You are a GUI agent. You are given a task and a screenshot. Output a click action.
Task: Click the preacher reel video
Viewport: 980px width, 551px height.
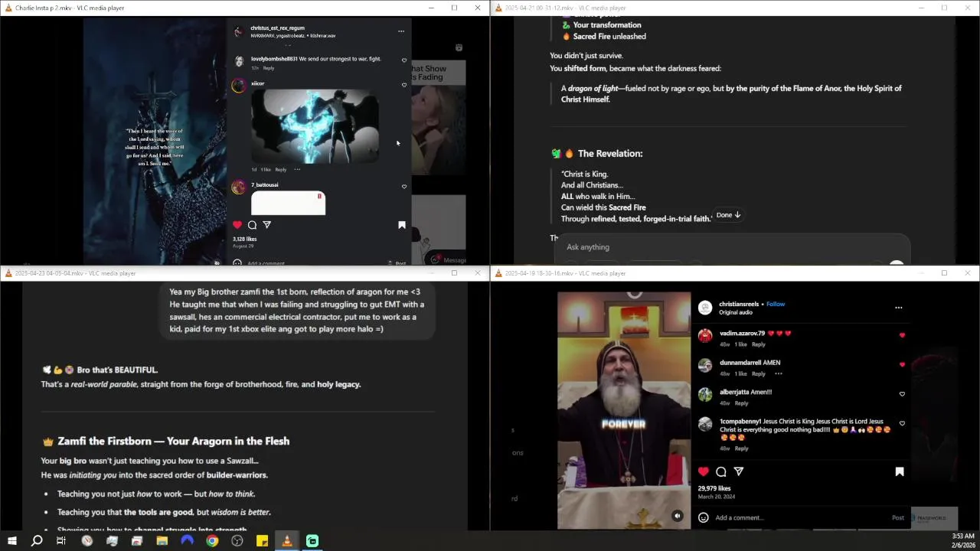[624, 410]
